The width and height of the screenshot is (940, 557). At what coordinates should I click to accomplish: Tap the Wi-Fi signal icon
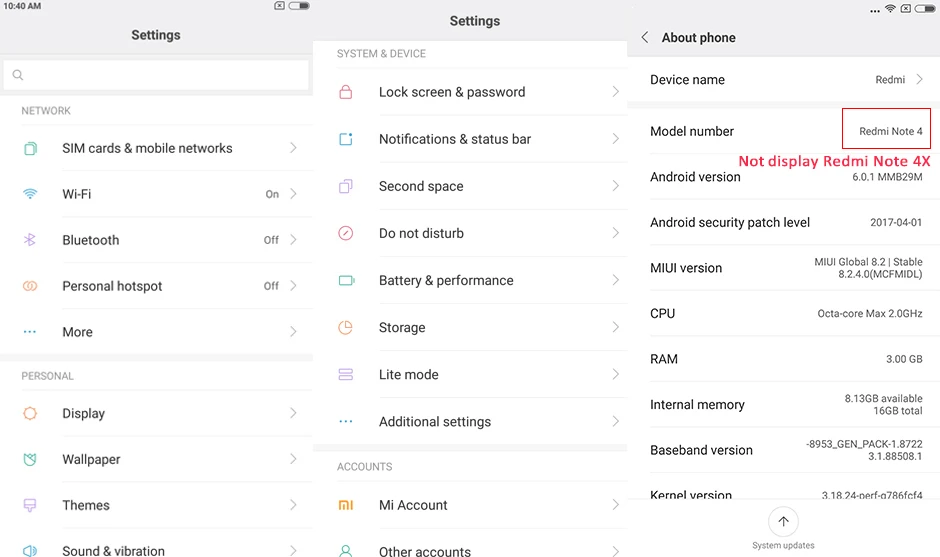pyautogui.click(x=30, y=194)
